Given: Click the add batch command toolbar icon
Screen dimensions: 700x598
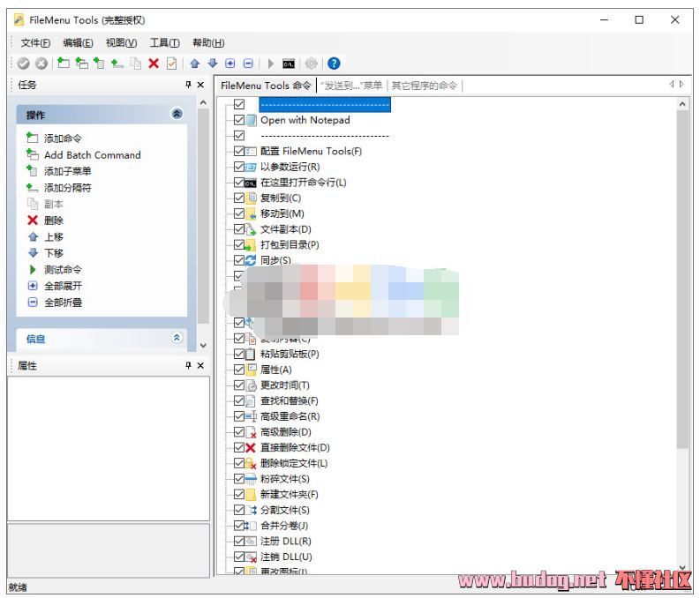Looking at the screenshot, I should coord(82,64).
